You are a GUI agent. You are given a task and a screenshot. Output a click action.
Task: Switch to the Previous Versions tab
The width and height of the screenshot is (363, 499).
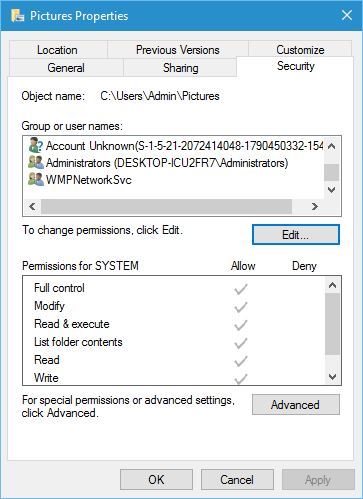pos(178,50)
